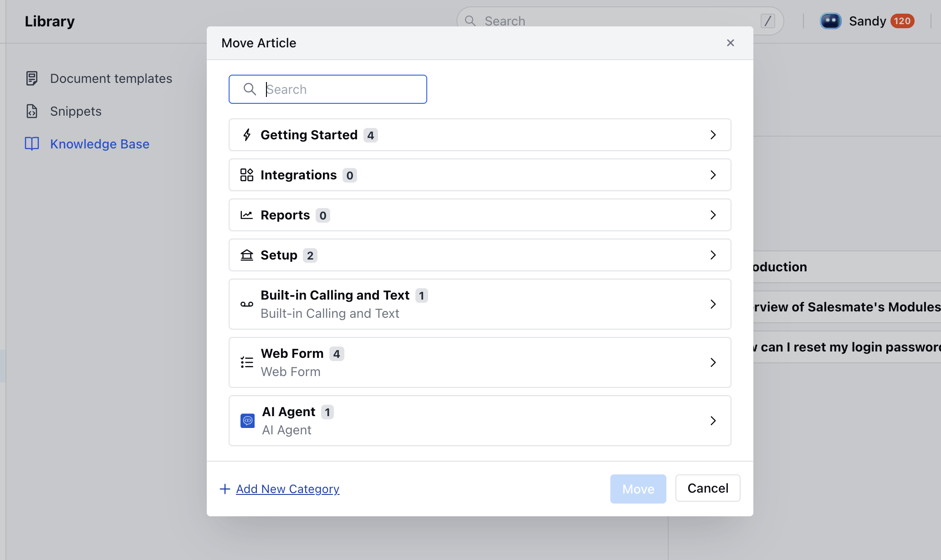Close the Move Article dialog
Viewport: 941px width, 560px height.
coord(730,43)
